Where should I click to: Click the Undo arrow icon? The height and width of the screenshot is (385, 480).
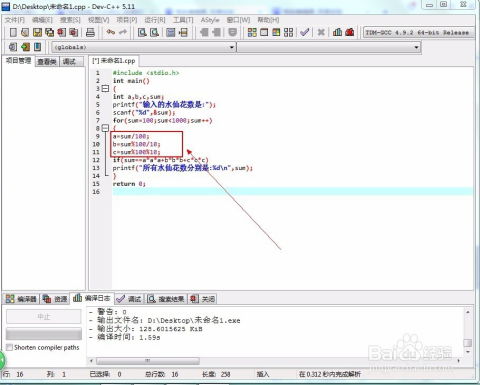tap(111, 32)
